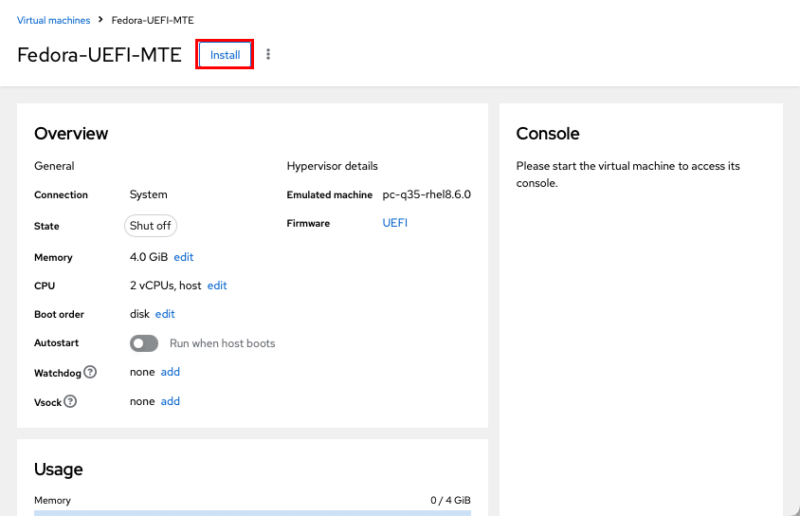Viewport: 800px width, 516px height.
Task: Click the UEFI firmware link
Action: (x=395, y=223)
